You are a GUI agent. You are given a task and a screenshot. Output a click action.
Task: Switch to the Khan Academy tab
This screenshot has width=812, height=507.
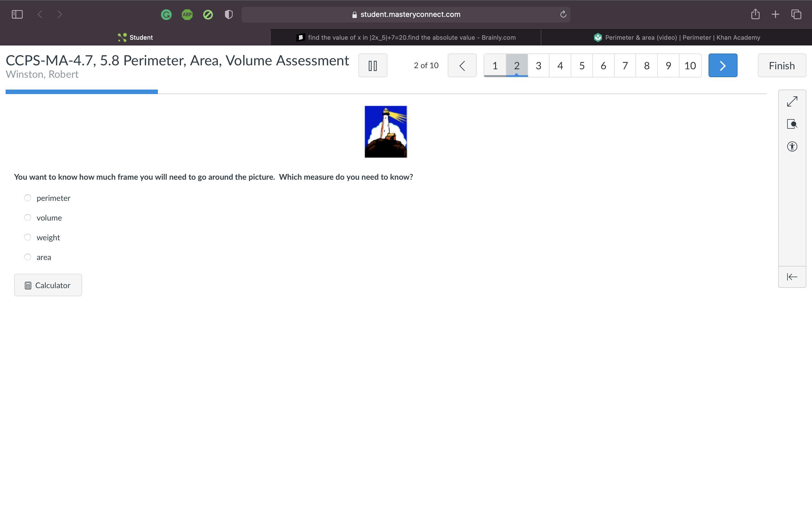click(676, 37)
